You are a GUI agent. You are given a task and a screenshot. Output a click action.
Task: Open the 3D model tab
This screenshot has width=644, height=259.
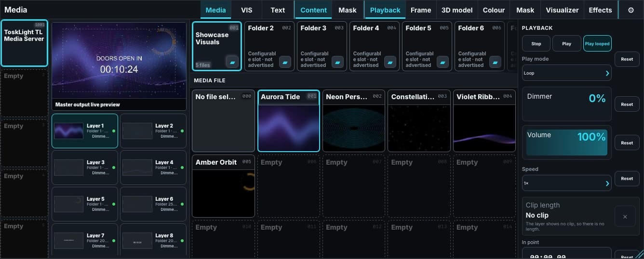457,10
